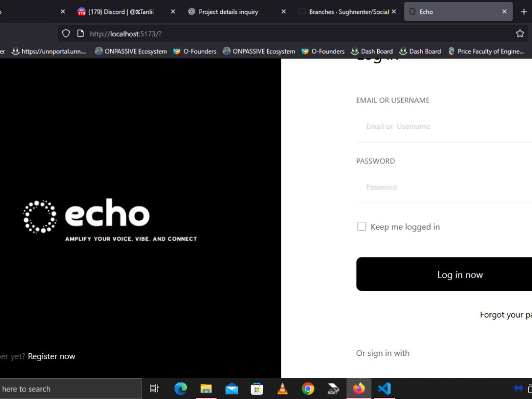Open first O-Founders bookmark
The width and height of the screenshot is (532, 399).
[194, 51]
